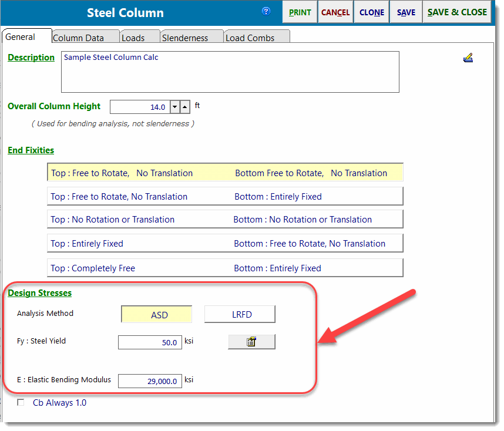
Task: Go to the Slenderness tab
Action: 185,38
